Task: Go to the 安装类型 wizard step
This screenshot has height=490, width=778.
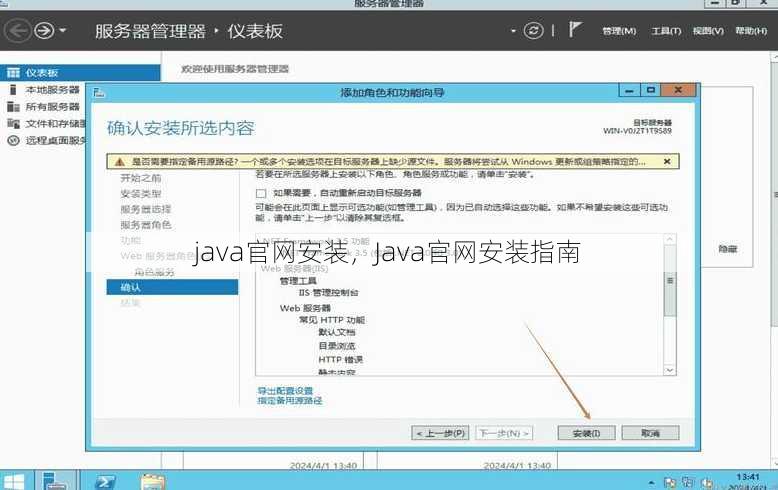Action: (141, 193)
